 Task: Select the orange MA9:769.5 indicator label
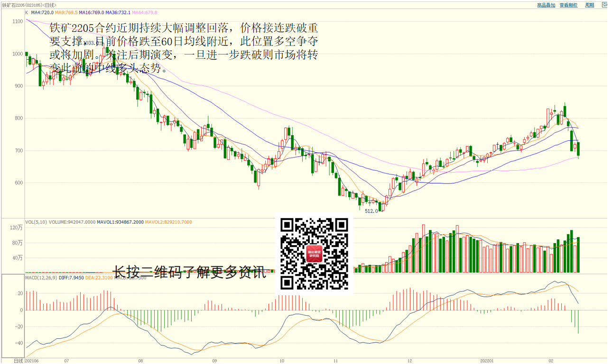[67, 12]
